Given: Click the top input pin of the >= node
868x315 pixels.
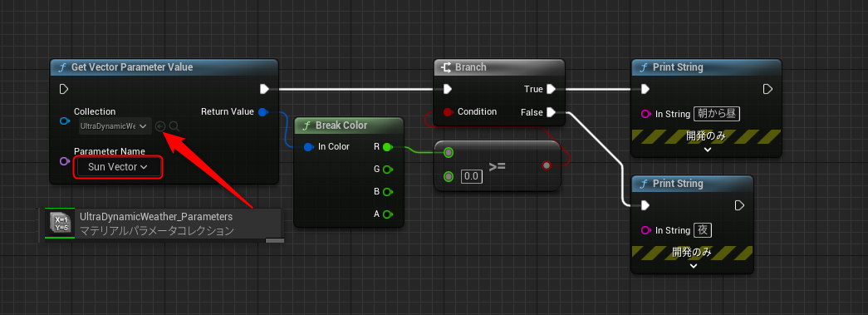Looking at the screenshot, I should click(x=449, y=152).
